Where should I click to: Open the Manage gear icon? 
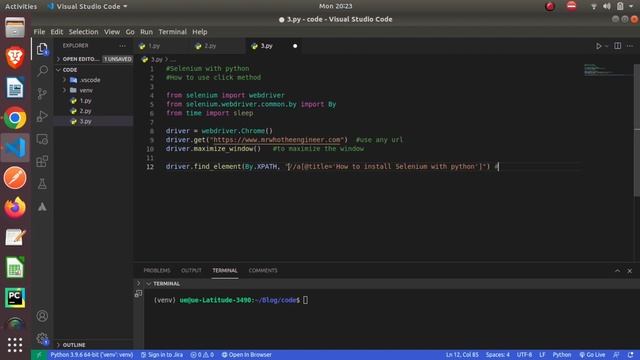coord(42,338)
